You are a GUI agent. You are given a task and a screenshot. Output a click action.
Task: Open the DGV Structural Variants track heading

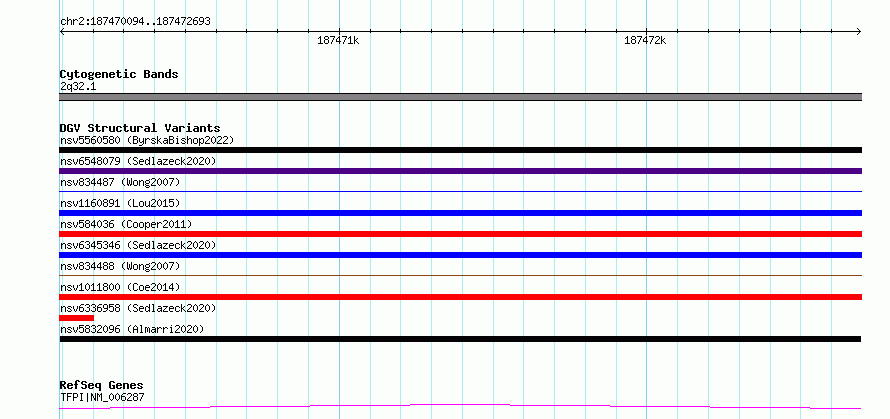[140, 128]
